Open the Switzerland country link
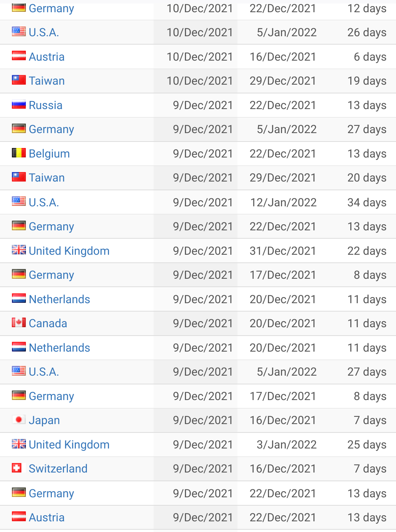The height and width of the screenshot is (532, 396). tap(58, 469)
